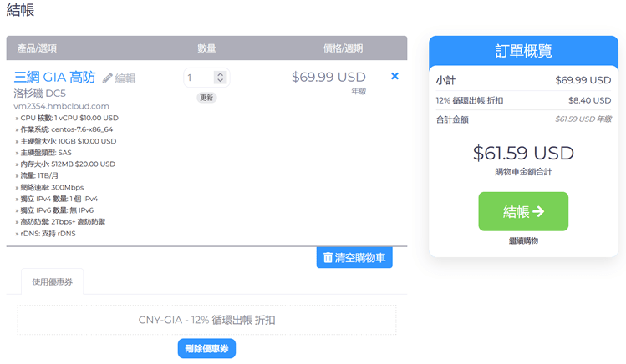Remove the item with the blue X

[x=395, y=77]
